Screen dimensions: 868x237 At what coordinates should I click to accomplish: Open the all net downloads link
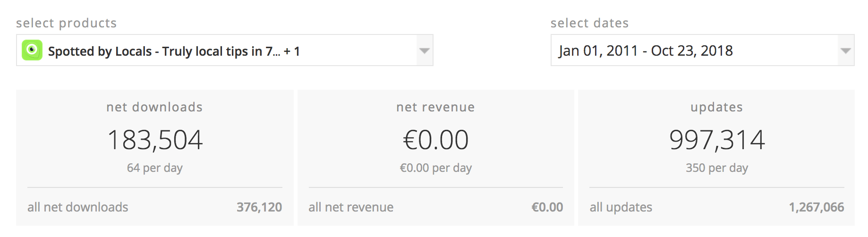point(78,207)
